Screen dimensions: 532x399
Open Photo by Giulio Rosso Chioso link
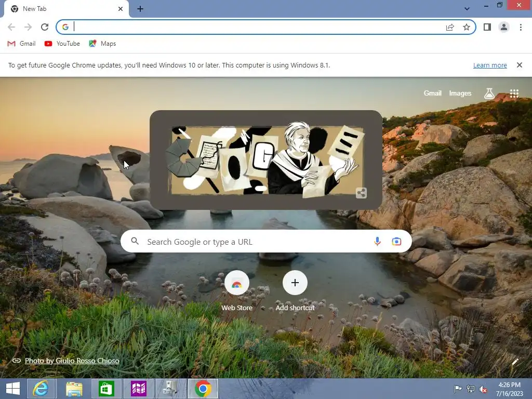click(x=72, y=361)
